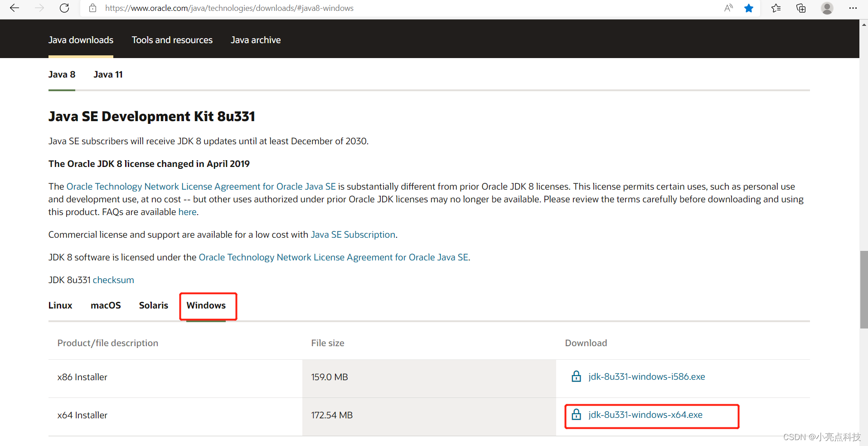Click lock icon beside jdk-8u331-windows-x64.exe

[576, 415]
